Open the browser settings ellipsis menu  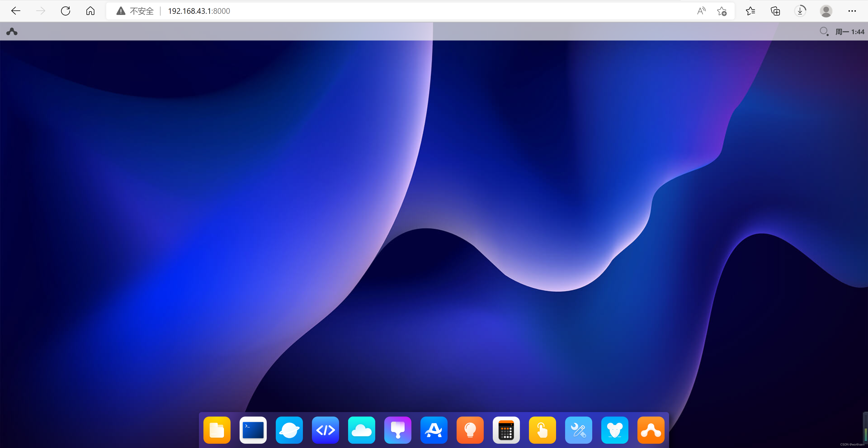point(852,11)
